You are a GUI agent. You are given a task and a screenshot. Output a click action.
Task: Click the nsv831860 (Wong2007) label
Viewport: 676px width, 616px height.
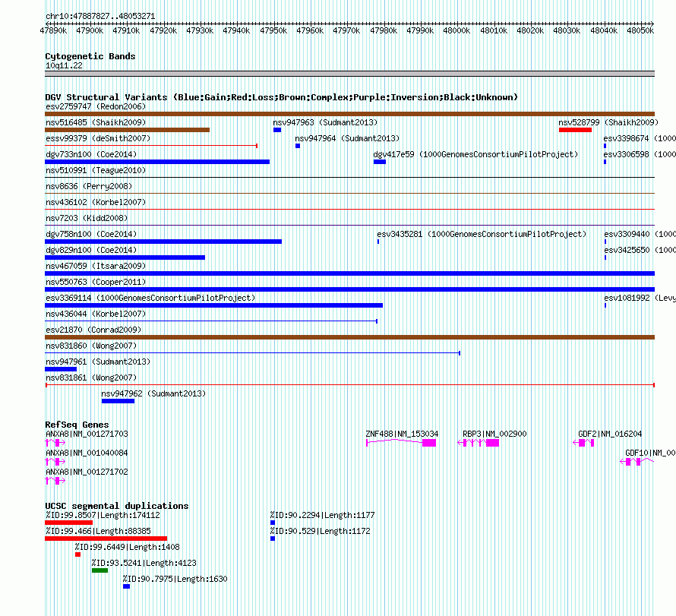[x=91, y=346]
